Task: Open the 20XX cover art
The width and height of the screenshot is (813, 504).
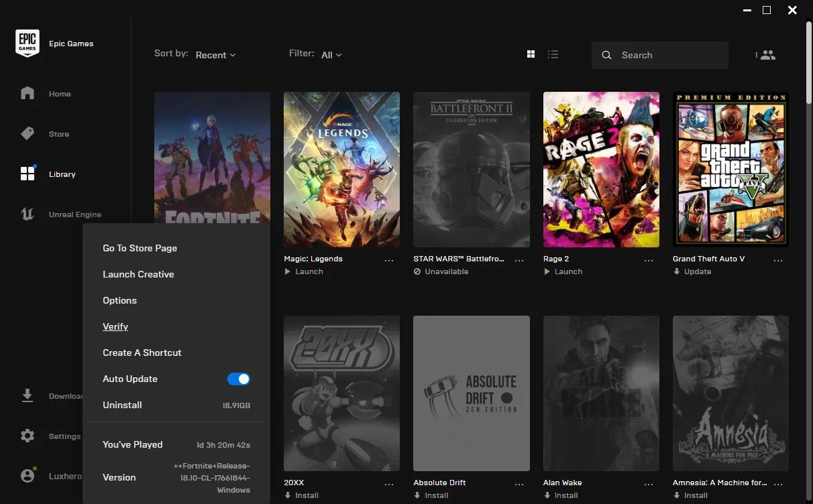Action: click(341, 393)
